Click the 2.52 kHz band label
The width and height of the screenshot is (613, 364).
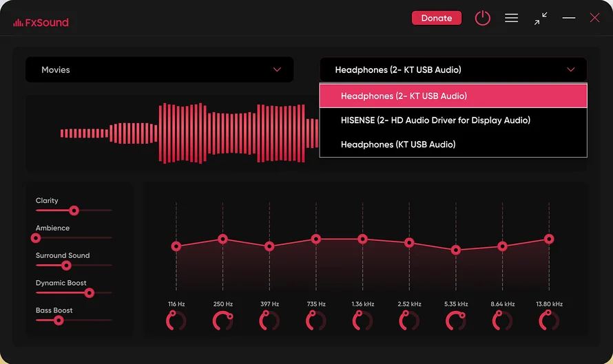point(409,304)
